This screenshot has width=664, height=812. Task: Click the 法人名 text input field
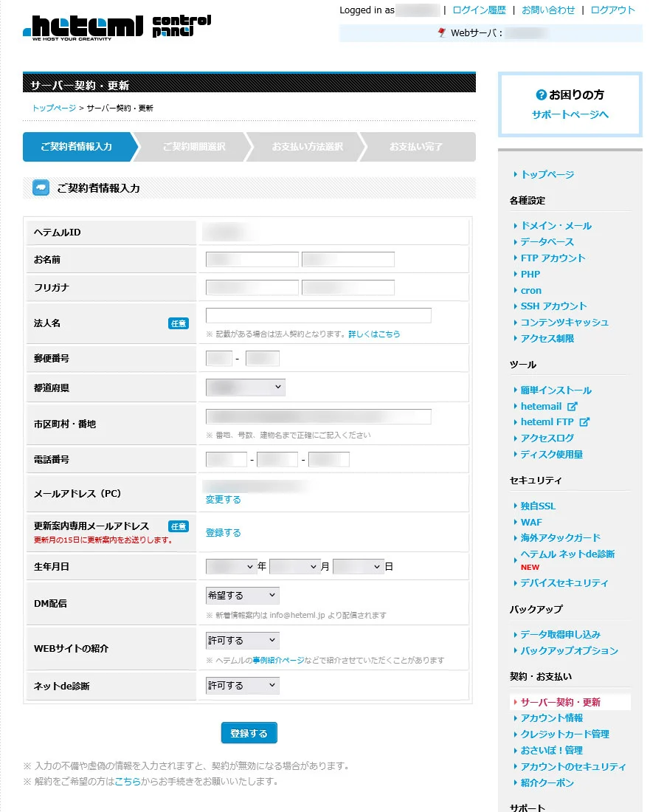point(318,316)
